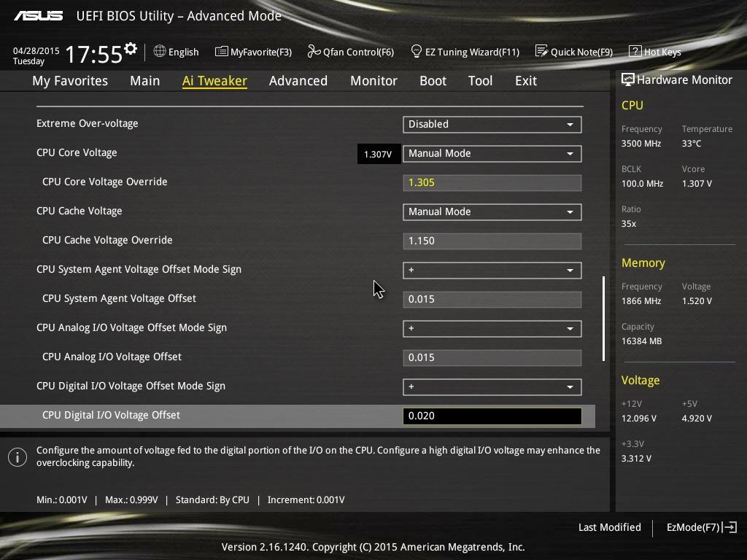Image resolution: width=747 pixels, height=560 pixels.
Task: Open the Digital I/O Offset Mode Sign dropdown
Action: [x=492, y=386]
